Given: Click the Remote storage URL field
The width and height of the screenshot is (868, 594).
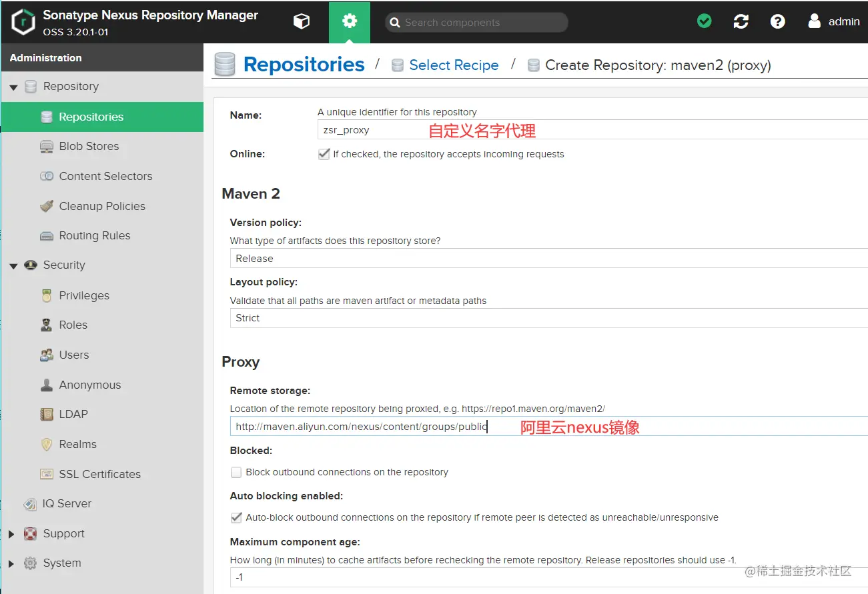Looking at the screenshot, I should click(x=548, y=427).
